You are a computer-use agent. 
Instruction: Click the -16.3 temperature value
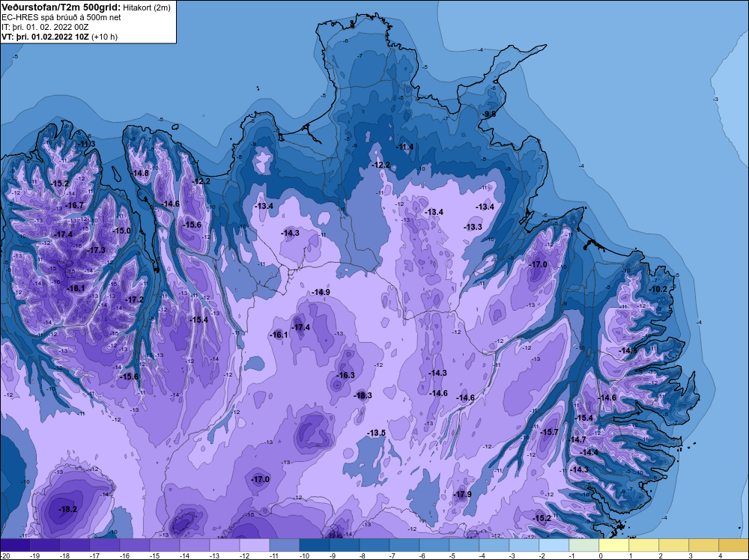[345, 375]
